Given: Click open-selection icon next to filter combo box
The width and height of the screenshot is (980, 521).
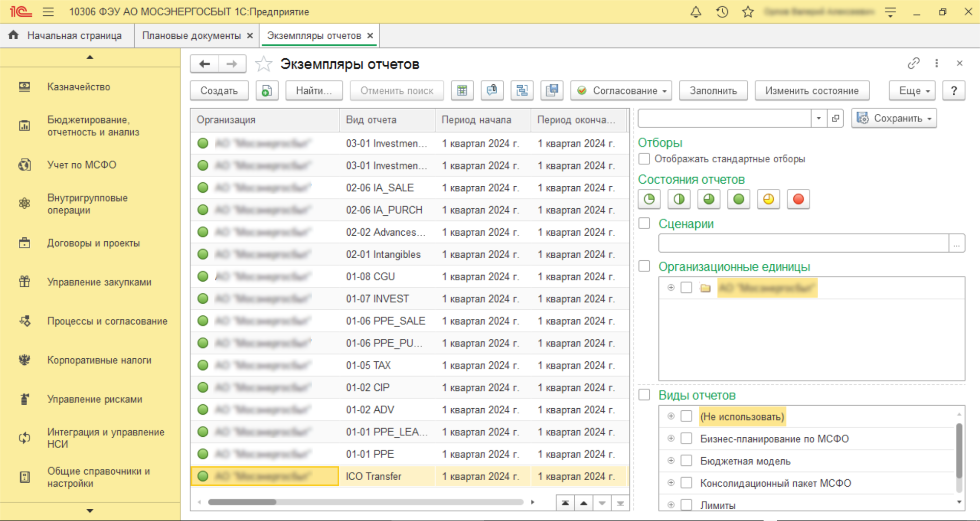Looking at the screenshot, I should (x=836, y=118).
